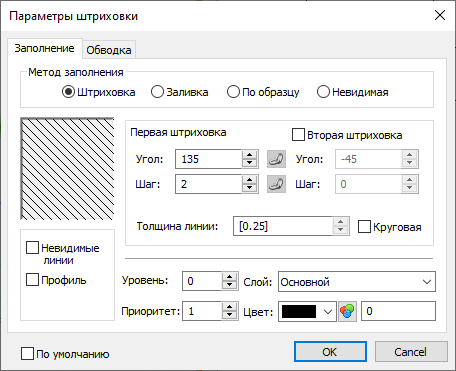
Task: Select the Заливка fill method
Action: (180, 92)
